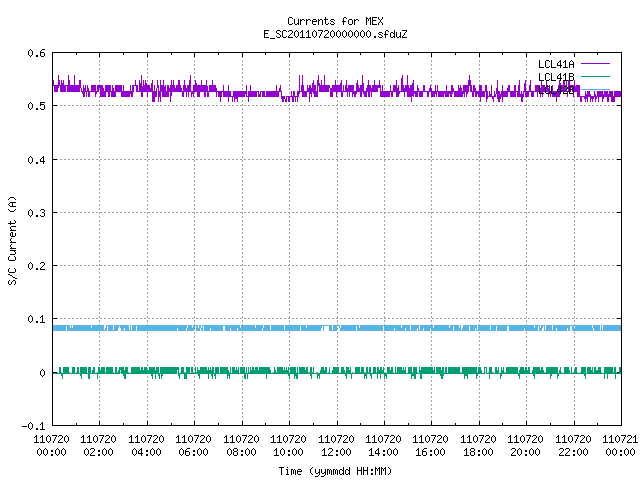This screenshot has width=640, height=480.
Task: Click the y-axis tick value -0.1
Action: [x=33, y=426]
